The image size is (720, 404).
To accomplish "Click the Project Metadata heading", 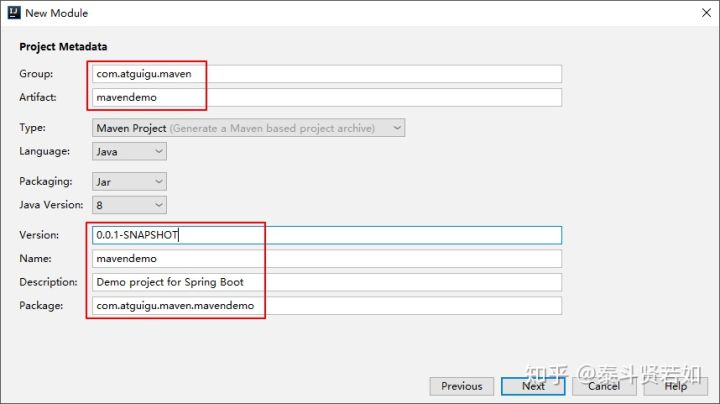I will (63, 46).
